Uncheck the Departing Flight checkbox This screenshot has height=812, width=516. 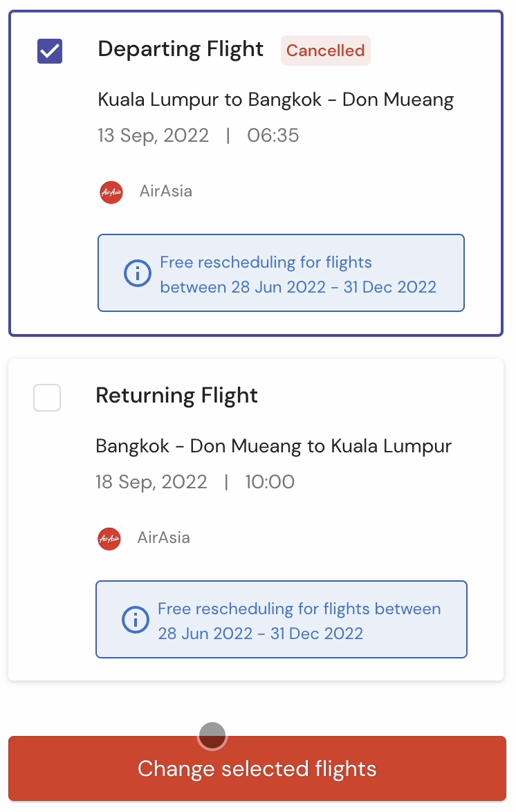50,51
